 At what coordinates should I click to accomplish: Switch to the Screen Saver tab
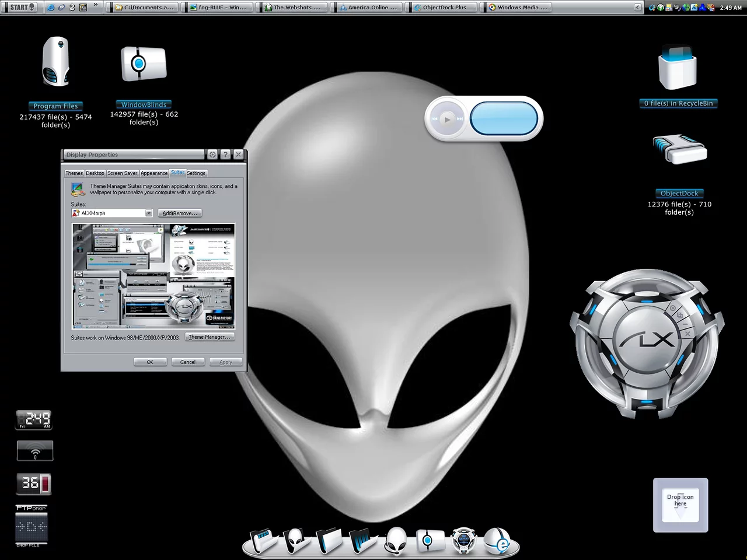pyautogui.click(x=122, y=173)
